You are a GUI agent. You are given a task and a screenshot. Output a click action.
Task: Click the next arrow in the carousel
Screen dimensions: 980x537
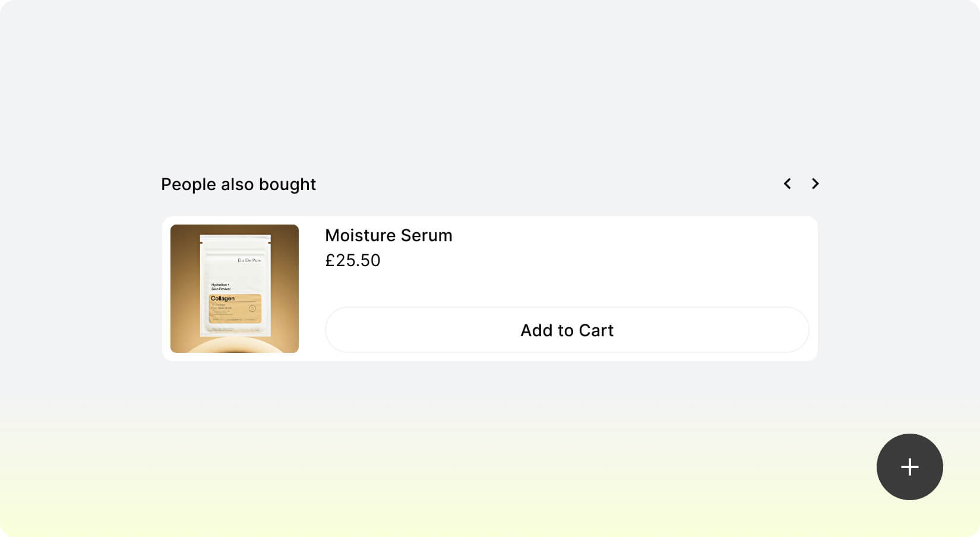(x=815, y=184)
